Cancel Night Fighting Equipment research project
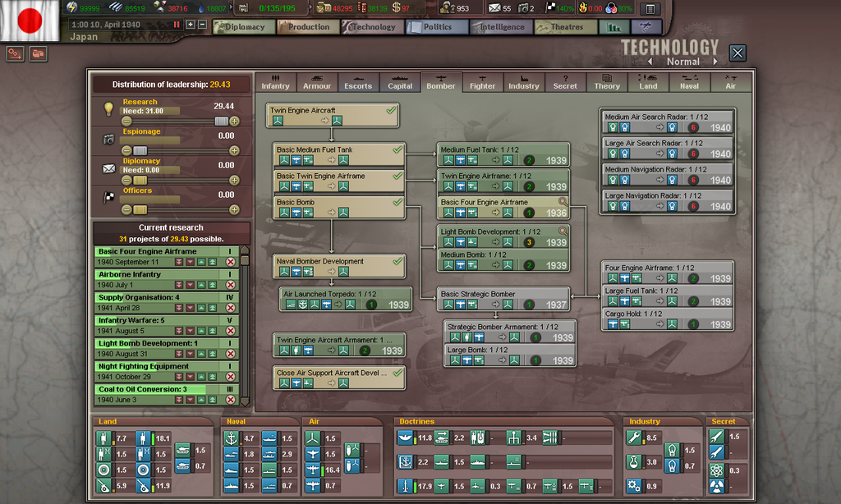The image size is (841, 504). tap(231, 377)
